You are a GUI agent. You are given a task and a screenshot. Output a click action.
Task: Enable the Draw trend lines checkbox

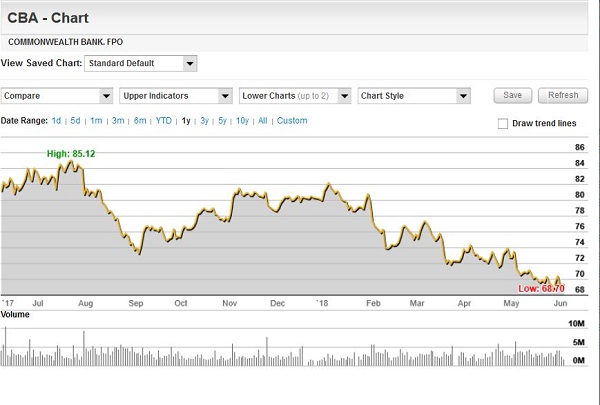tap(503, 123)
